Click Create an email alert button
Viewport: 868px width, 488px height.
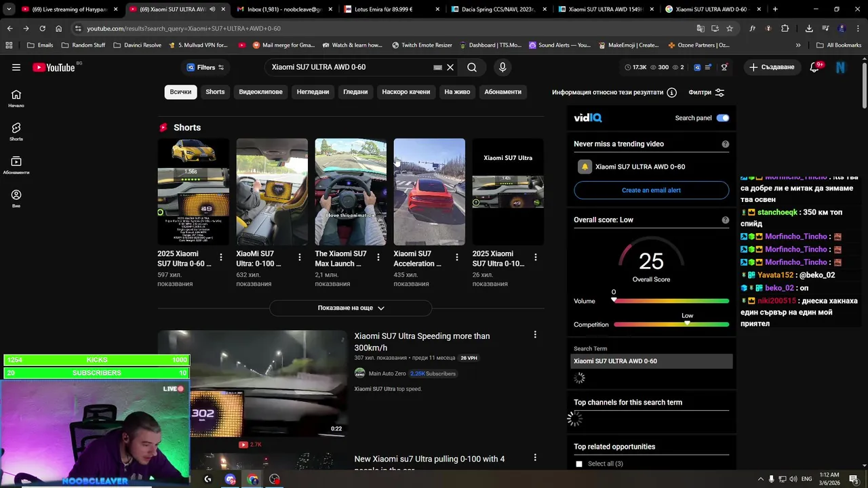[x=651, y=190]
